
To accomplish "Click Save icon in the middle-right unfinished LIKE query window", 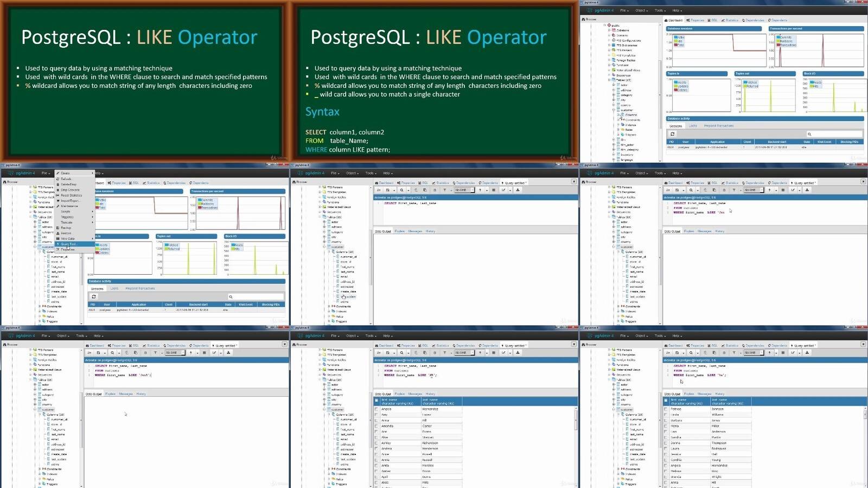I will (677, 190).
